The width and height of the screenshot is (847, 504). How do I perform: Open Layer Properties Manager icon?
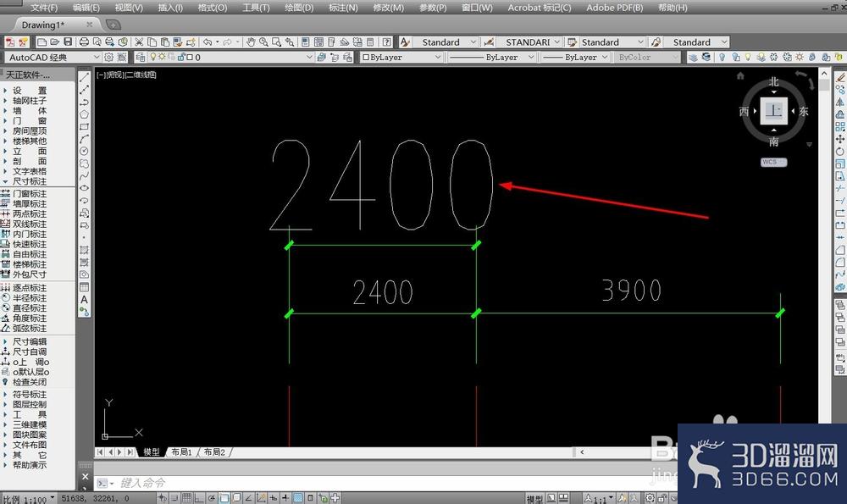(141, 58)
